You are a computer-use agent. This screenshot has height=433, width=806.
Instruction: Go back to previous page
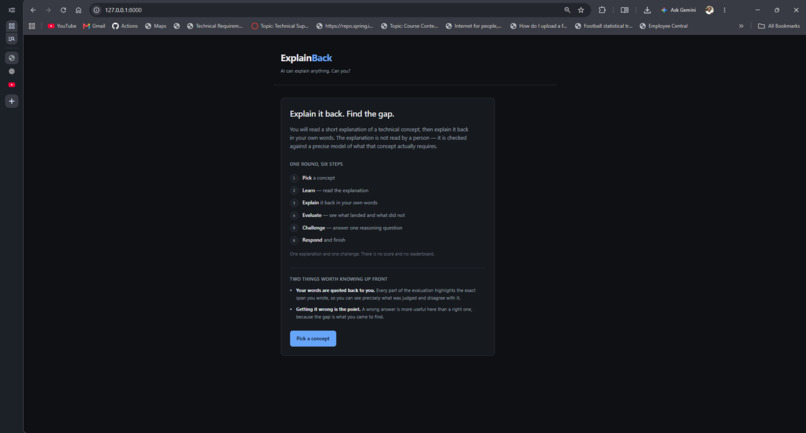(33, 10)
